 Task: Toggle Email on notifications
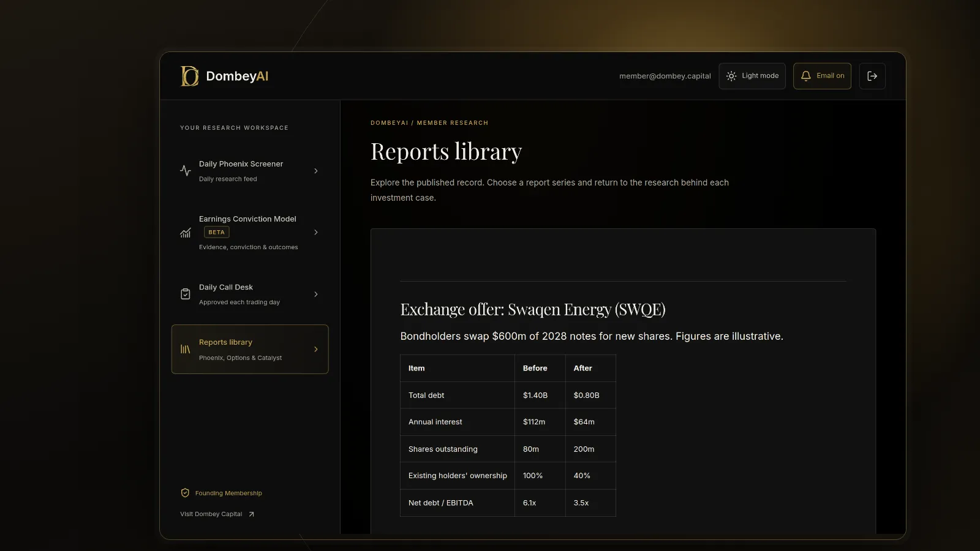point(822,76)
